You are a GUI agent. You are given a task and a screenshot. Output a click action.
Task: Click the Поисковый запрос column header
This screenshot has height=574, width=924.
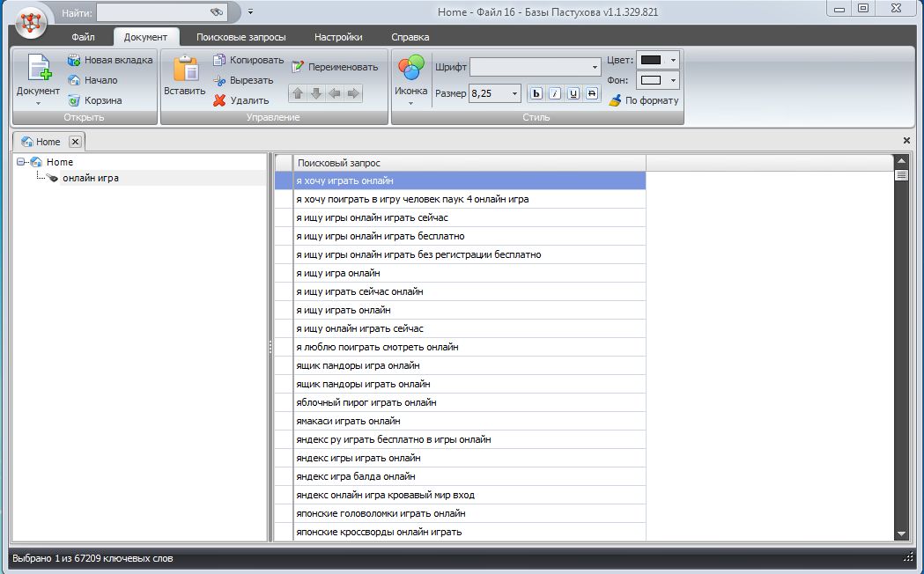(469, 163)
